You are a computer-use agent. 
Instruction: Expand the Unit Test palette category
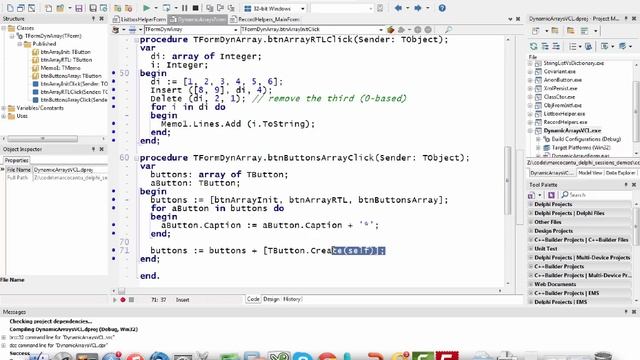click(x=531, y=249)
